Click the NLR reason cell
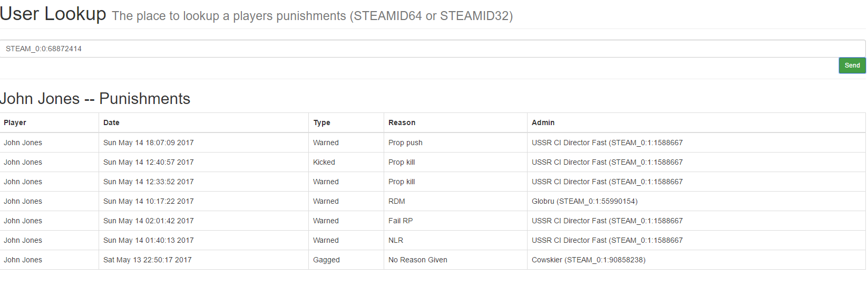Screen dimensions: 868x303 coord(396,240)
